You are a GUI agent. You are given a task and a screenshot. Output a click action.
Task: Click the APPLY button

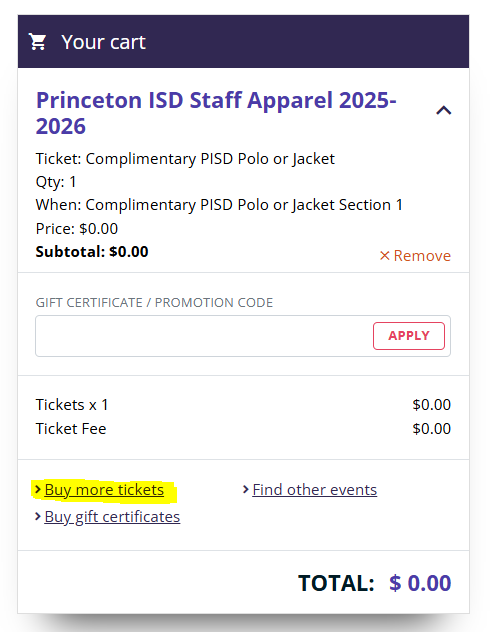(x=409, y=336)
